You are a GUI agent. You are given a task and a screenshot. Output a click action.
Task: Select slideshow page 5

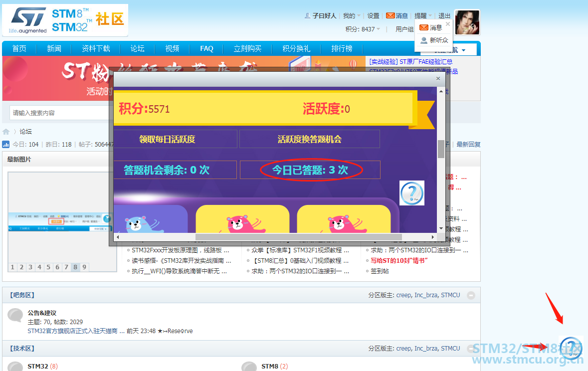pos(48,267)
